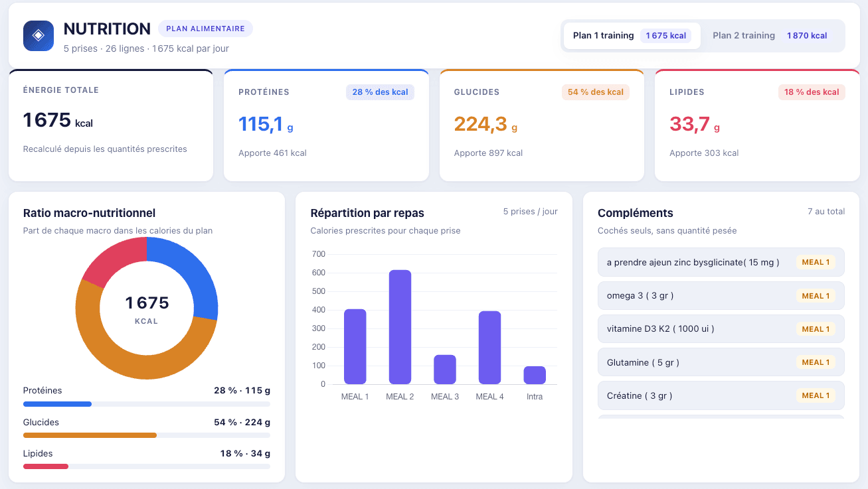The height and width of the screenshot is (489, 868).
Task: Click the "Apporte 897 kcal" text
Action: (488, 153)
